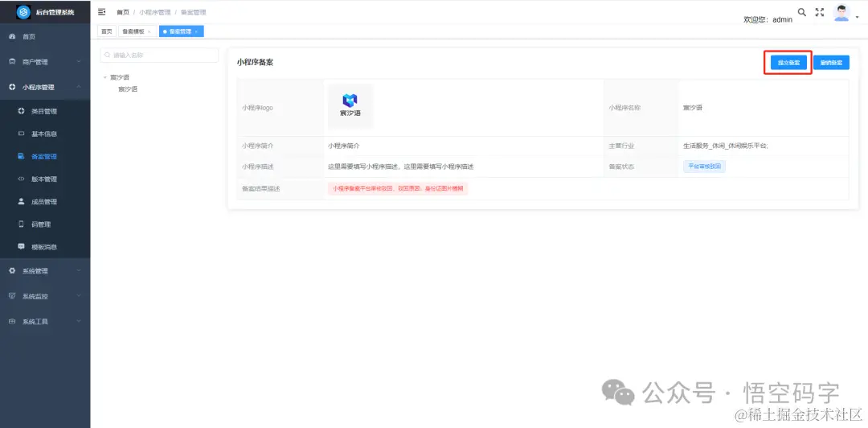Select the indented child node in tree
The width and height of the screenshot is (868, 428).
128,88
